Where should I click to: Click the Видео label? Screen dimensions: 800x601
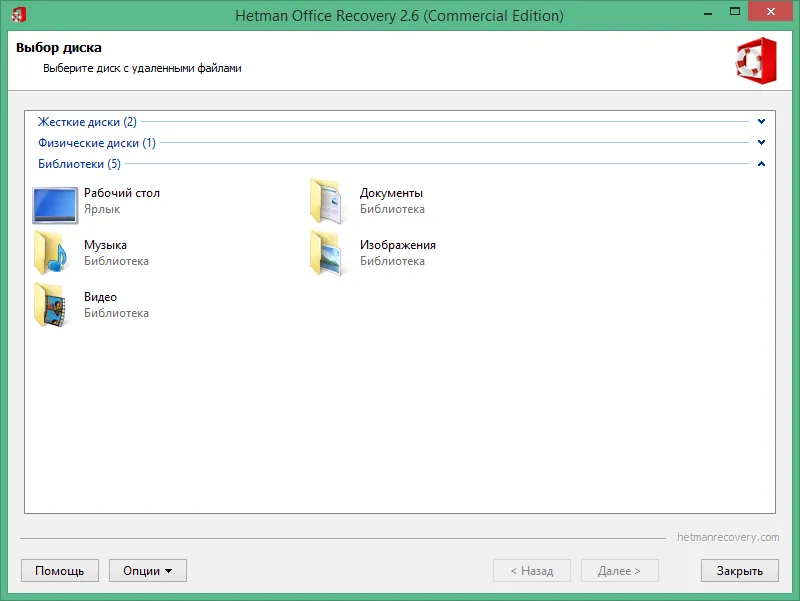101,297
